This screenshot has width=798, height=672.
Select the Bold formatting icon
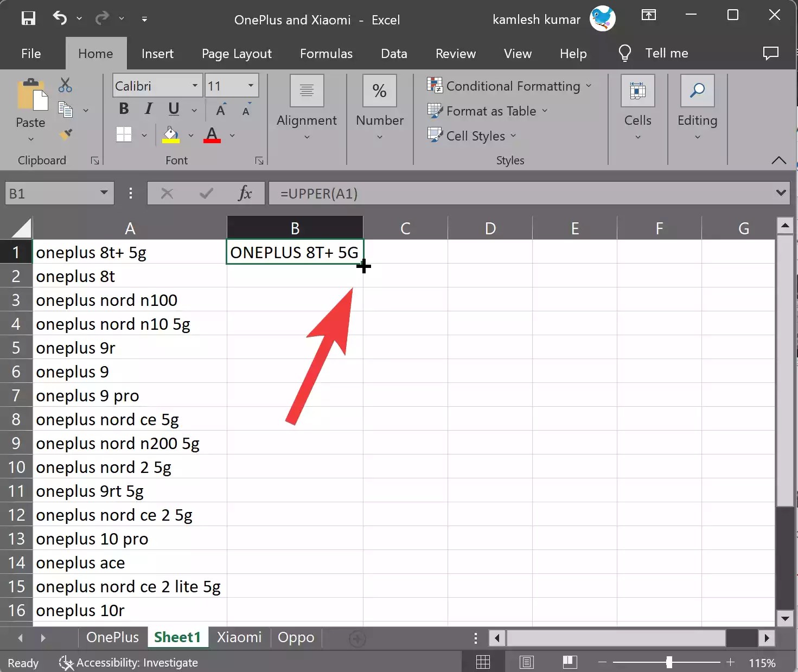pos(123,109)
